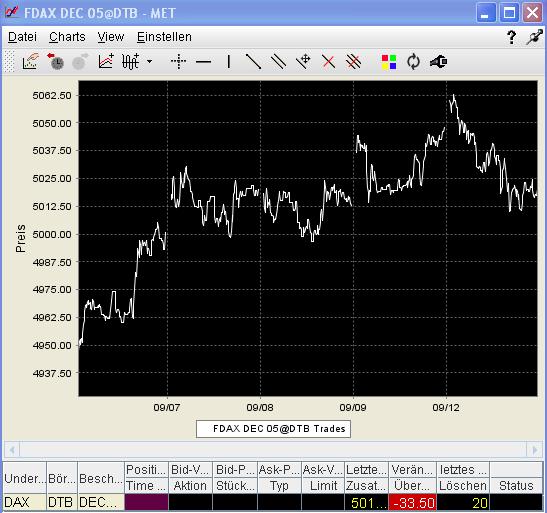
Task: Select the DTB exchange cell
Action: [x=62, y=502]
